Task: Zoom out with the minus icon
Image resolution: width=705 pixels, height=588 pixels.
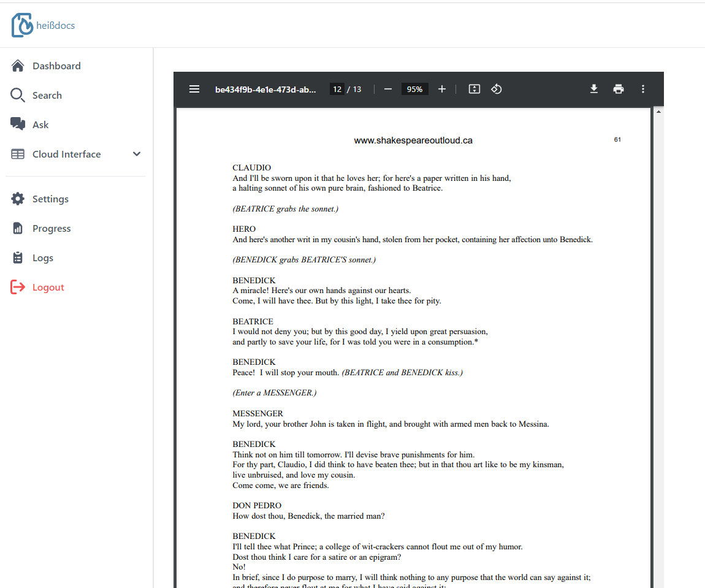Action: 388,89
